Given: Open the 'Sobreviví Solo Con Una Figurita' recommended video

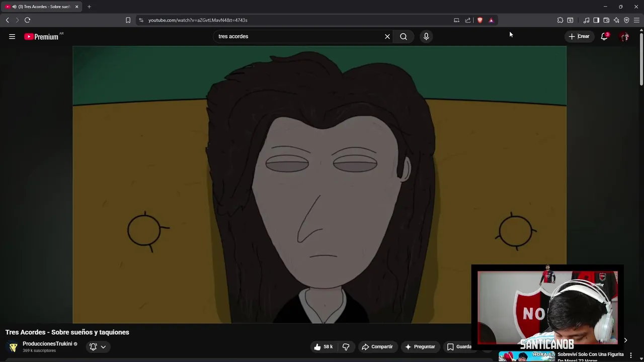Looking at the screenshot, I should point(590,356).
